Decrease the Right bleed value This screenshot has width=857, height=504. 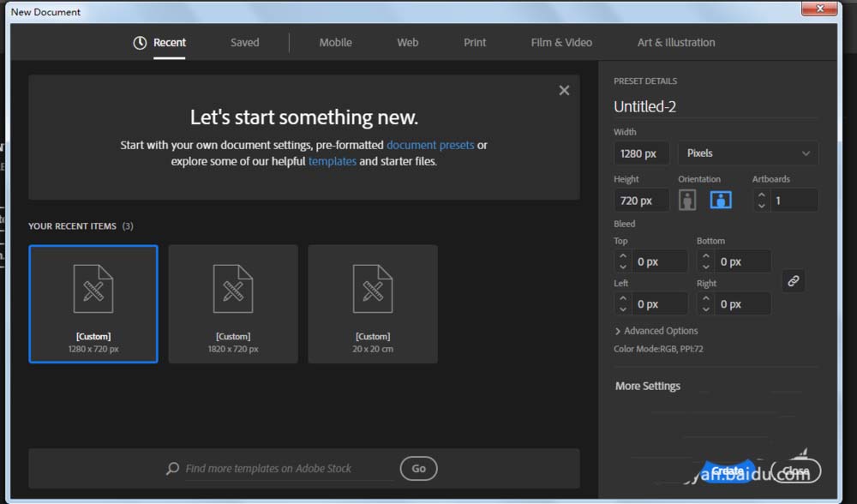(705, 309)
